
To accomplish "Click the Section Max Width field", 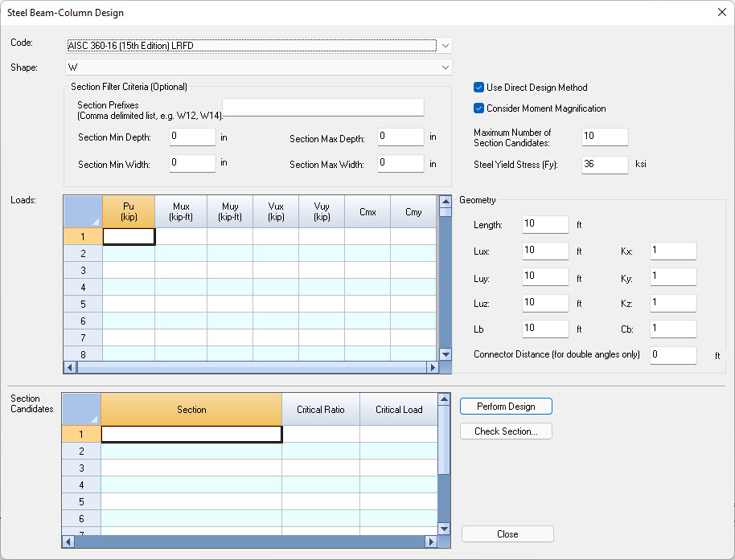I will click(x=400, y=163).
